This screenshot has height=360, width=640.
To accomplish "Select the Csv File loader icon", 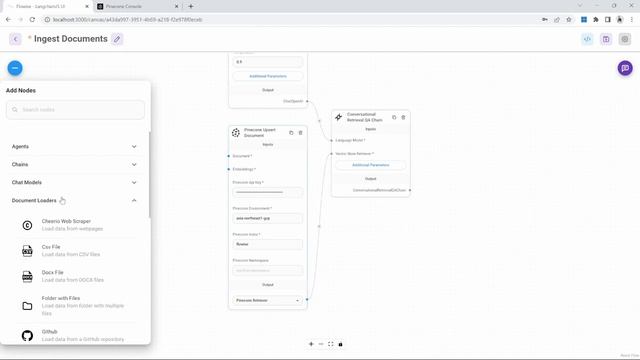I will click(x=27, y=251).
